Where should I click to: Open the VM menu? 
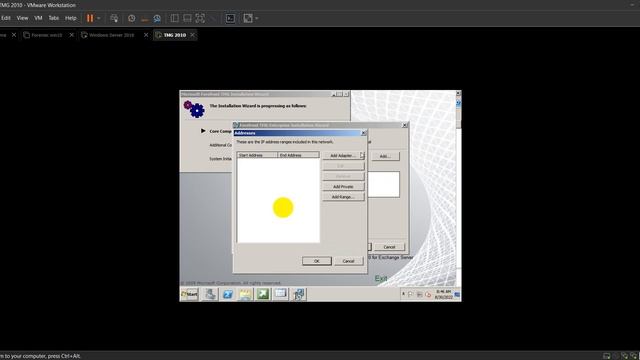[x=38, y=18]
